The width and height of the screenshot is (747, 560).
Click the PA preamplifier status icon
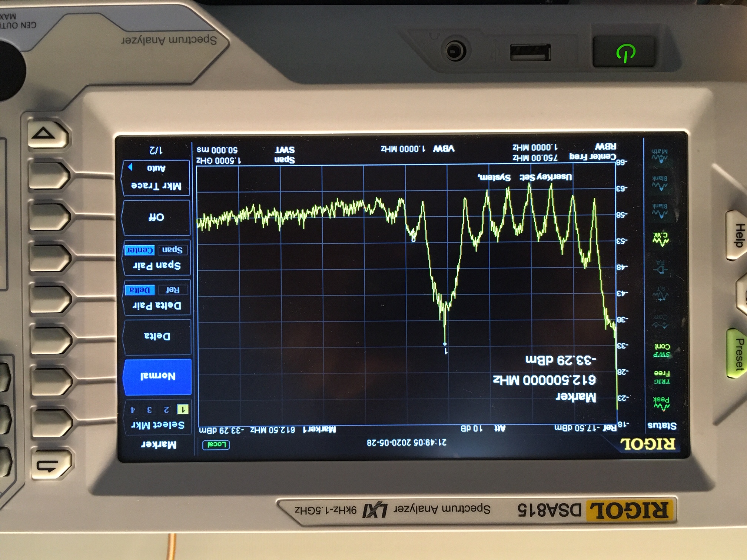[661, 266]
